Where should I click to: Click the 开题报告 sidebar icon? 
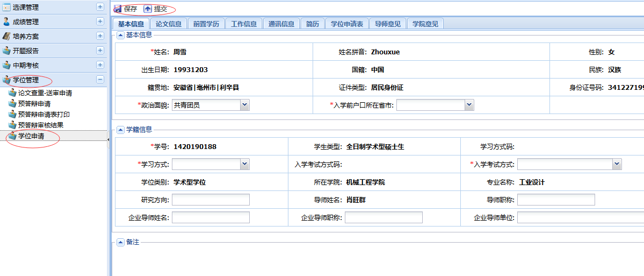[6, 51]
